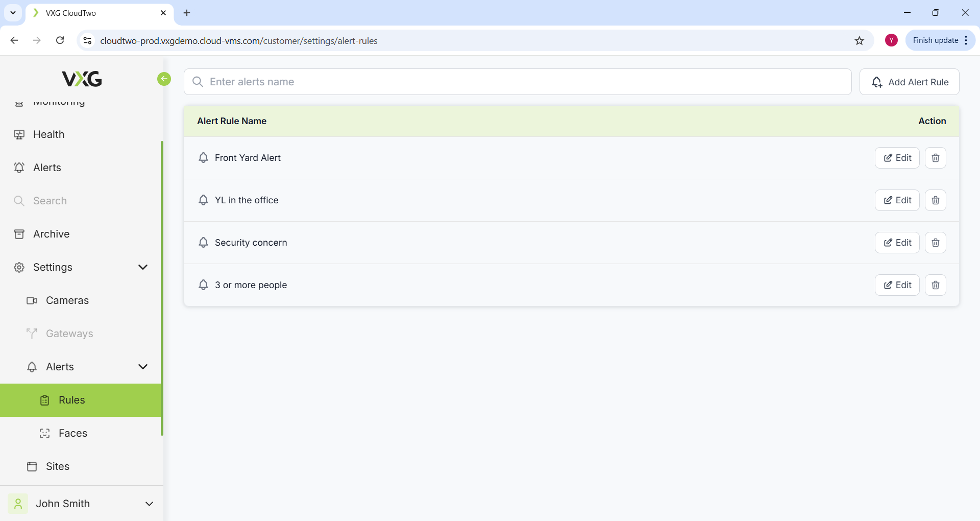This screenshot has width=980, height=521.
Task: Collapse the Alerts submenu chevron
Action: (x=143, y=367)
